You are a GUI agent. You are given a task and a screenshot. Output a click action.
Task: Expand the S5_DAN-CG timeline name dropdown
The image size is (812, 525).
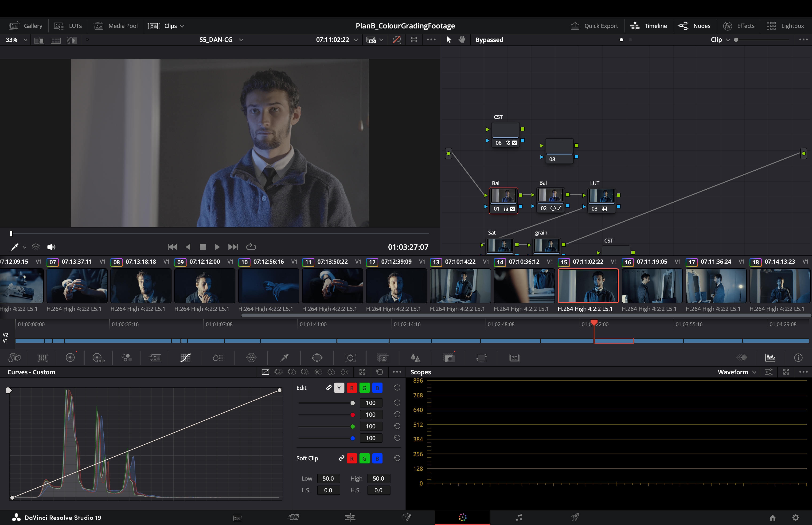point(221,40)
